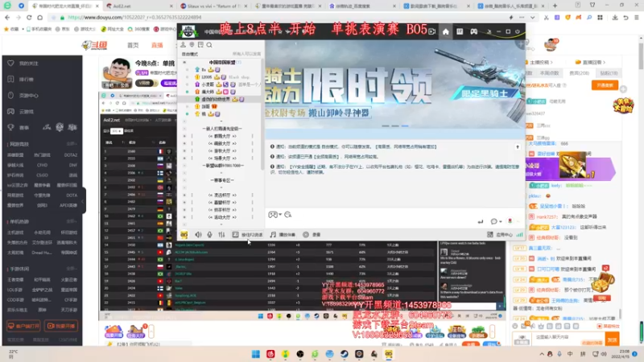Toggle the YY push-to-talk F2 mode button
Image resolution: width=644 pixels, height=362 pixels.
click(247, 234)
